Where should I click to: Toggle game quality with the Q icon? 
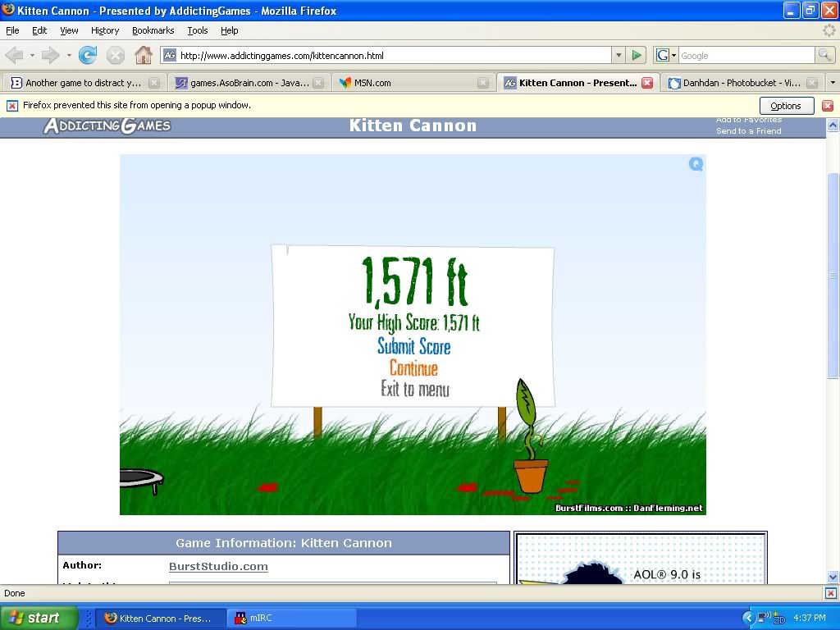pos(696,164)
